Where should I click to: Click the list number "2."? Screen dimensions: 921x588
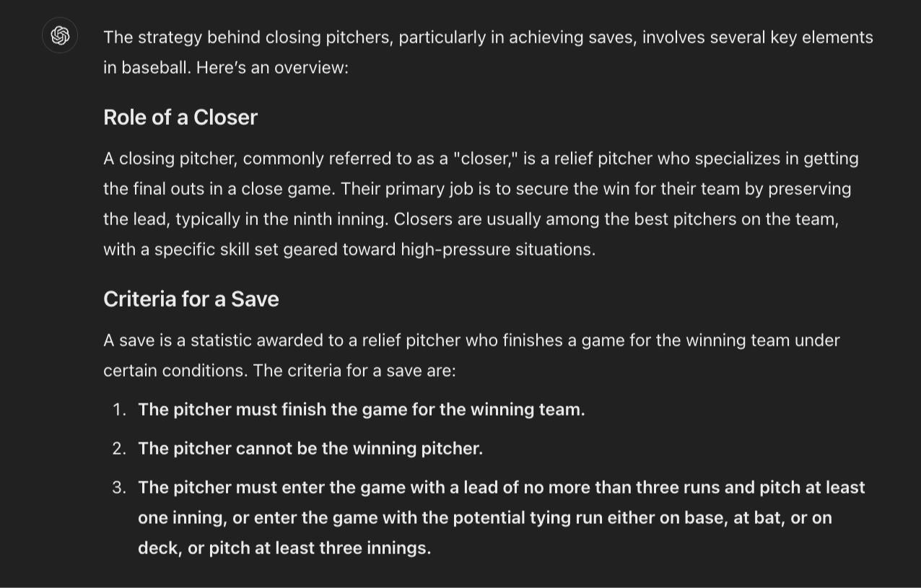[119, 449]
